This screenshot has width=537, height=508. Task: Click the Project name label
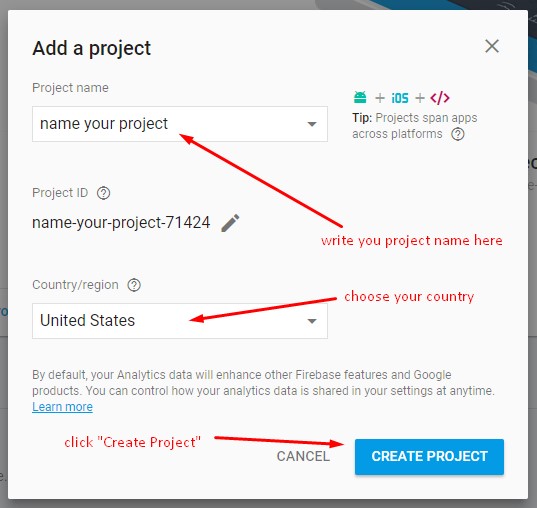click(70, 88)
